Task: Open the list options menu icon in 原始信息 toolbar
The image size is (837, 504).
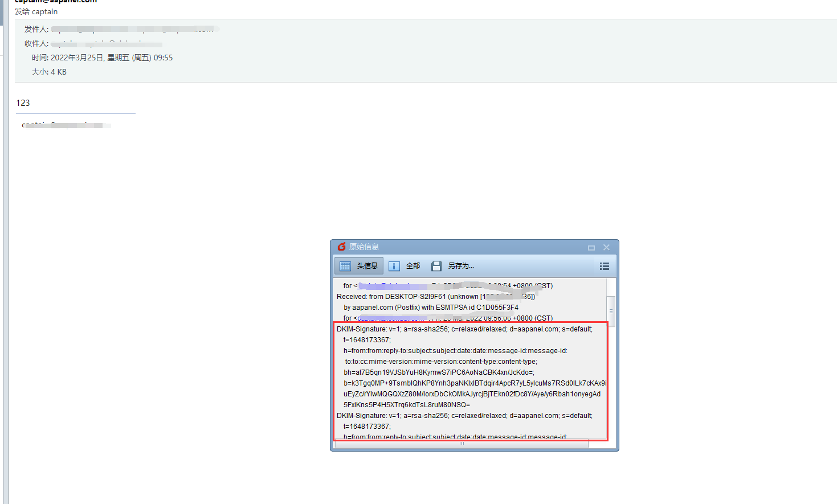Action: pyautogui.click(x=605, y=266)
